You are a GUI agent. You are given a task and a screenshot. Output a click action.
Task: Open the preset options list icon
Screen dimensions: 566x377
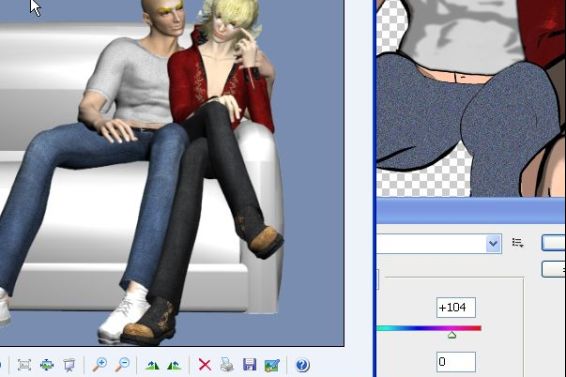518,243
